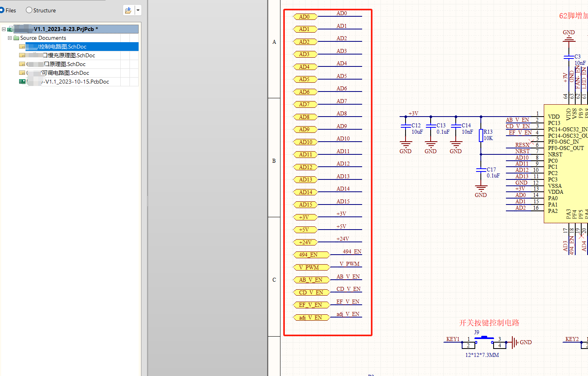Click the +3V net label above C12 wire
The width and height of the screenshot is (588, 376).
pos(414,113)
